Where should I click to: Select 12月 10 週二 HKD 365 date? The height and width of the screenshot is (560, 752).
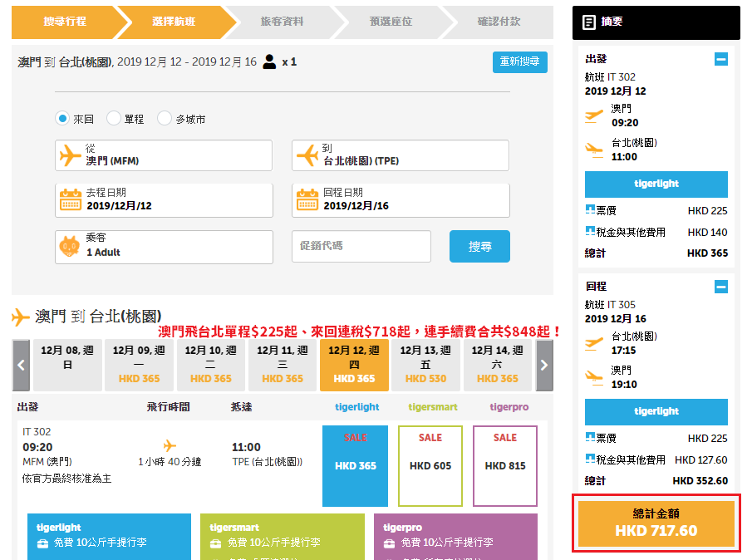click(211, 366)
